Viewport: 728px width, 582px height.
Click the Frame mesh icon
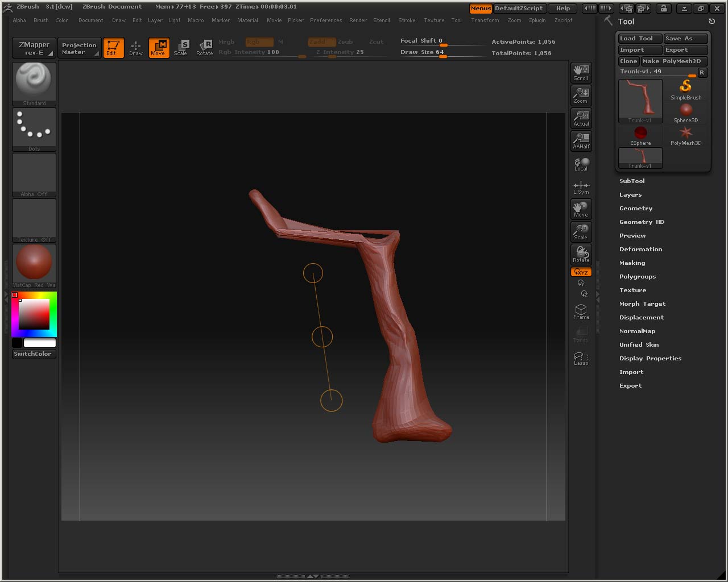point(581,311)
